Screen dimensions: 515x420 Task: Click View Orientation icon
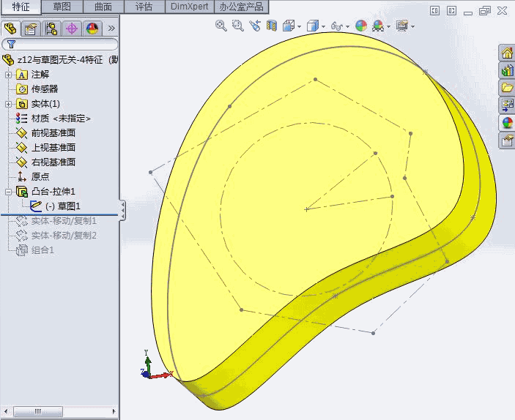289,26
